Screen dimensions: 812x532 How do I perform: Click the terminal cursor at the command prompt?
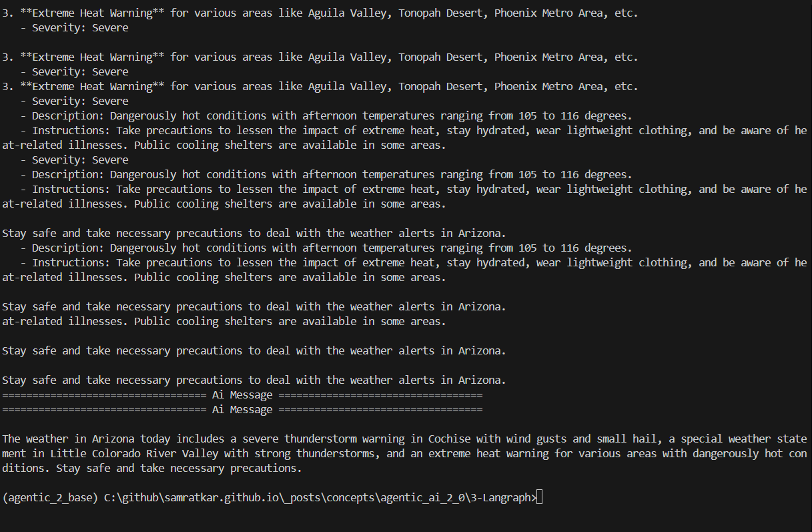point(540,498)
